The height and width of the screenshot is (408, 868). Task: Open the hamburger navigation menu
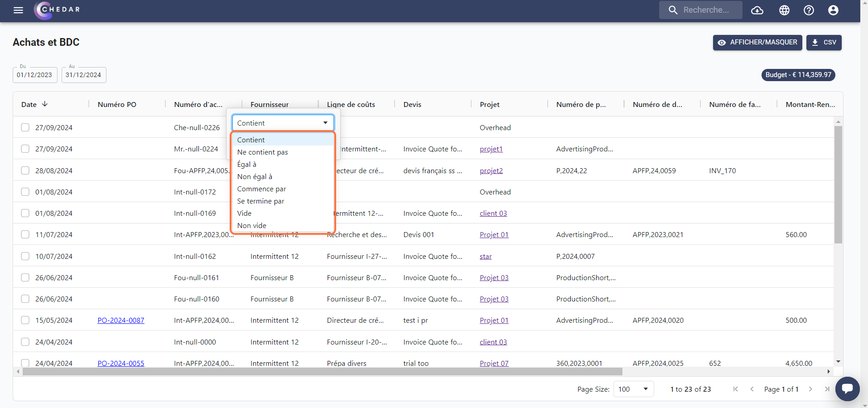point(18,10)
